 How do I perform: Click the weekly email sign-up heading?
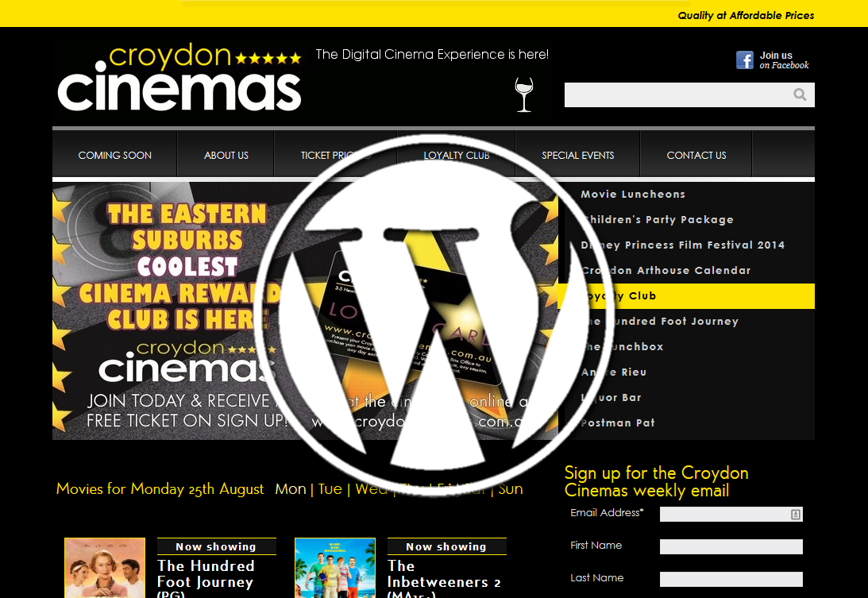(x=656, y=482)
